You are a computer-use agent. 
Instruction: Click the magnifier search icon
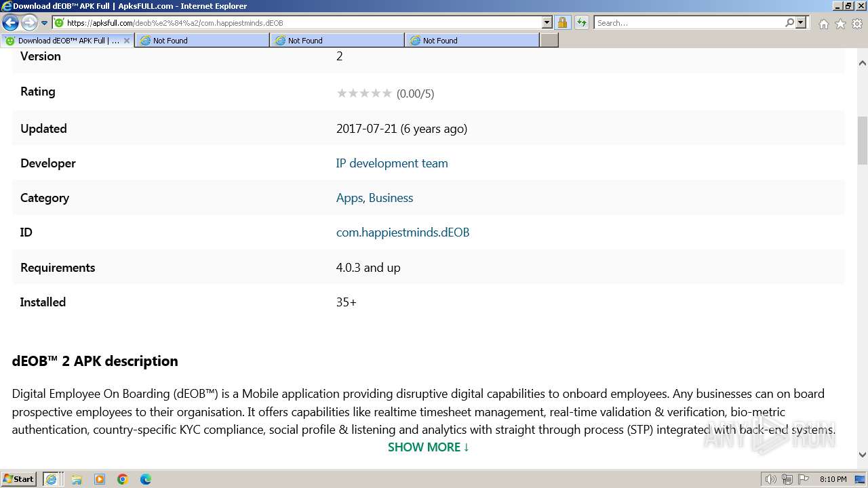[789, 23]
